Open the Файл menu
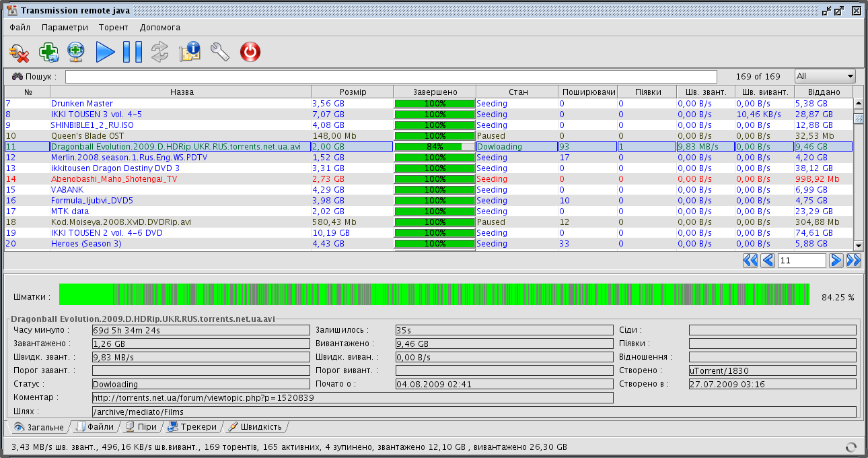Image resolution: width=868 pixels, height=458 pixels. click(x=20, y=28)
